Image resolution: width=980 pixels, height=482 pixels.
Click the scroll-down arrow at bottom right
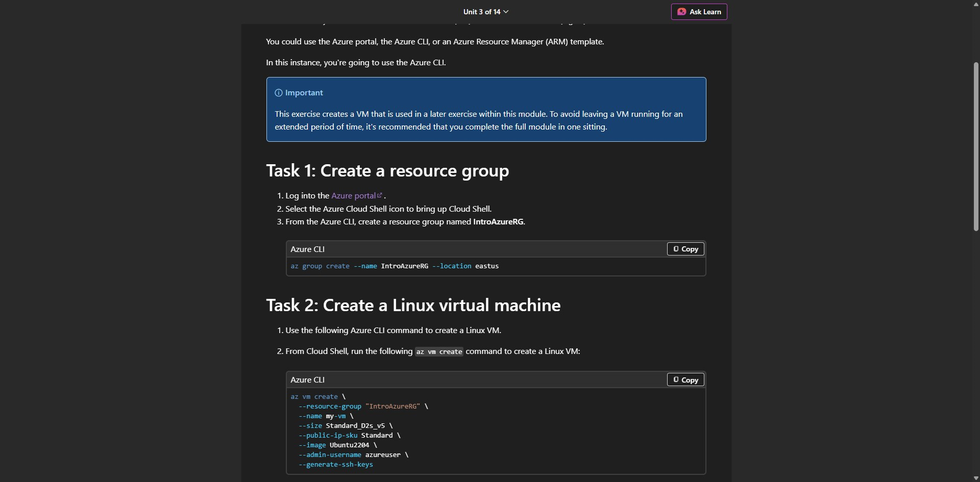tap(975, 477)
